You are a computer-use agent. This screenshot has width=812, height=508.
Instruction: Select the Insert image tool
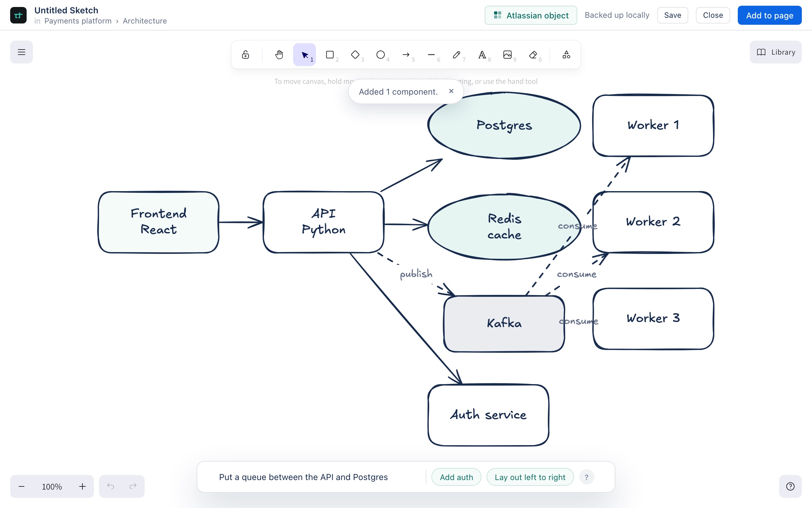click(507, 54)
